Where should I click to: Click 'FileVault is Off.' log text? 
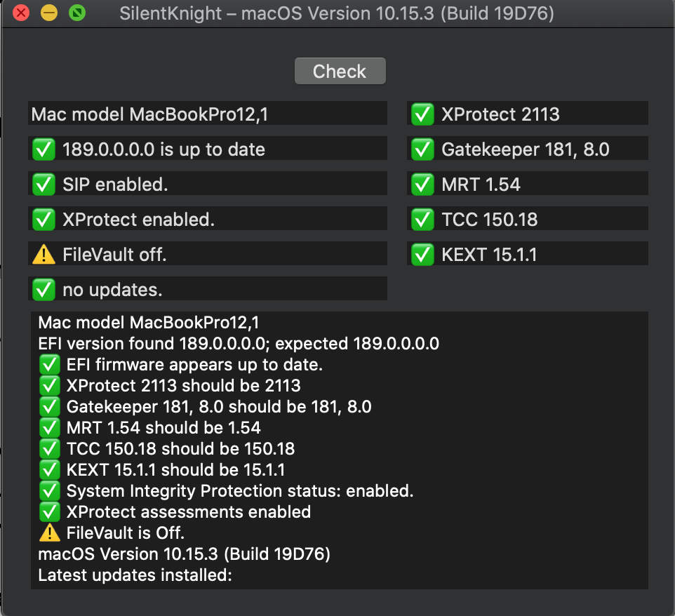pos(126,533)
